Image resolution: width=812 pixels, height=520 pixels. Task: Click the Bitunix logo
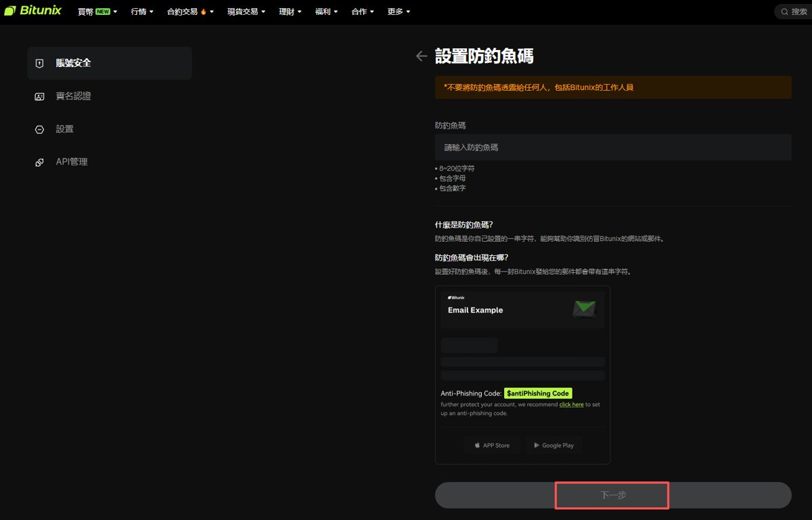pos(32,11)
